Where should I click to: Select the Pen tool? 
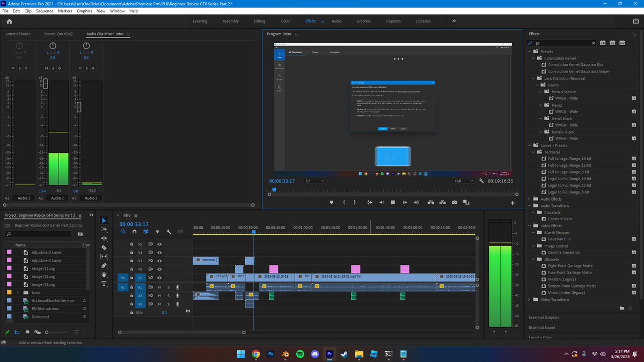(104, 265)
